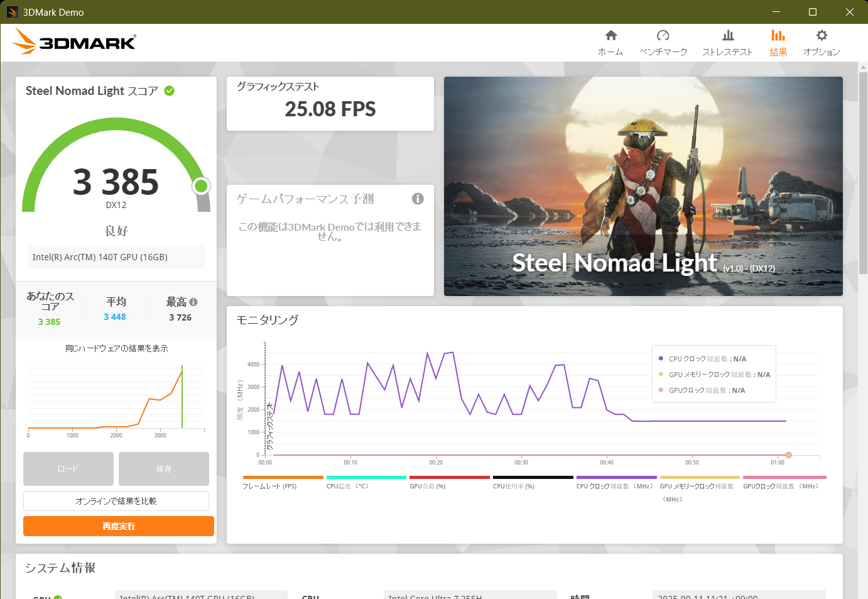The height and width of the screenshot is (599, 868).
Task: Maximize the 3DMark Demo window
Action: pos(812,12)
